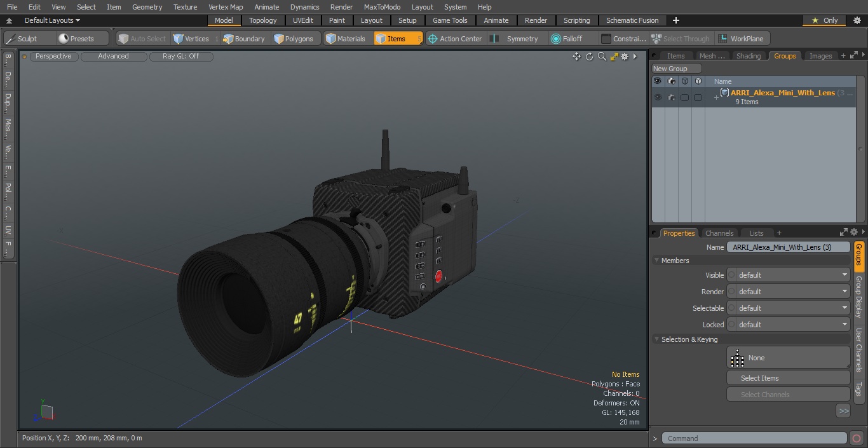Toggle Select Through mode
This screenshot has width=868, height=448.
[x=681, y=39]
